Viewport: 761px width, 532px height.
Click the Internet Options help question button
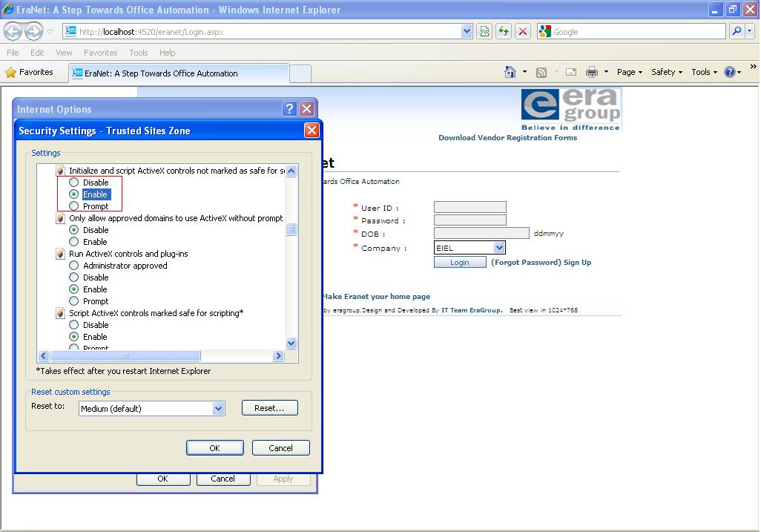(289, 109)
